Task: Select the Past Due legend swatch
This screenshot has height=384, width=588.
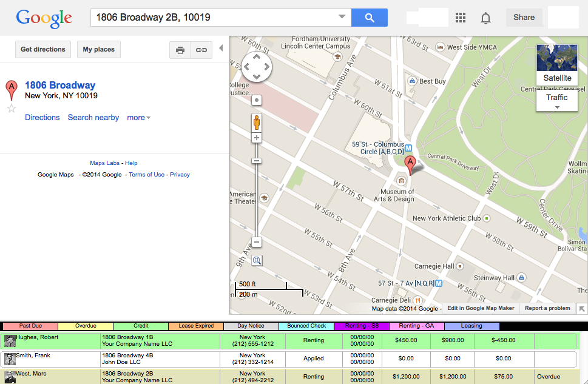Action: [x=30, y=326]
